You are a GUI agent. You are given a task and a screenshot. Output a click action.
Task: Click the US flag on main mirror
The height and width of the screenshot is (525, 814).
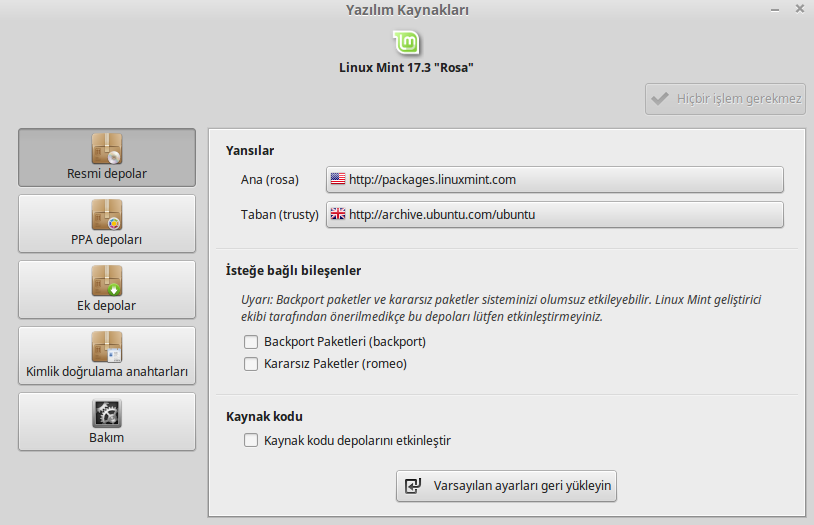pyautogui.click(x=338, y=179)
